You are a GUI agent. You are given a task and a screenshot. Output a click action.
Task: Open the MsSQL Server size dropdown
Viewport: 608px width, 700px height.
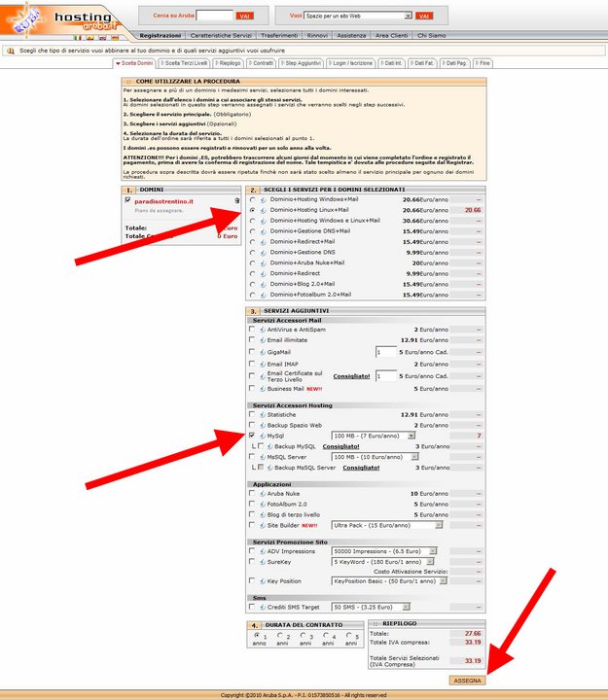pyautogui.click(x=376, y=457)
